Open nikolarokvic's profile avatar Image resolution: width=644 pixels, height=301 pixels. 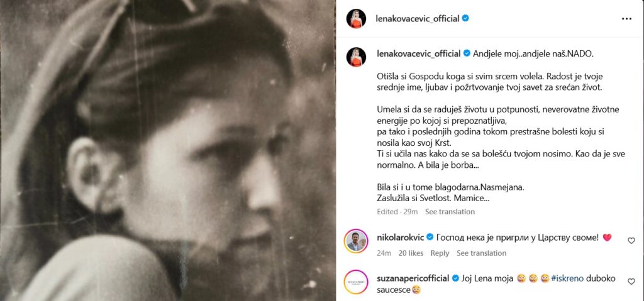[356, 241]
